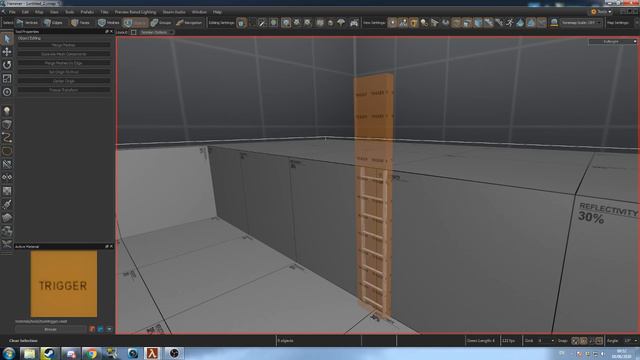Switch to Navigation mode

tap(189, 23)
